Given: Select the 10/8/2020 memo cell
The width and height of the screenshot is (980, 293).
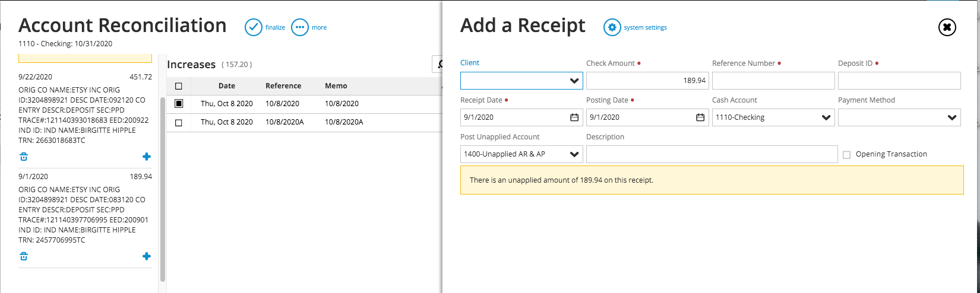Looking at the screenshot, I should (342, 103).
